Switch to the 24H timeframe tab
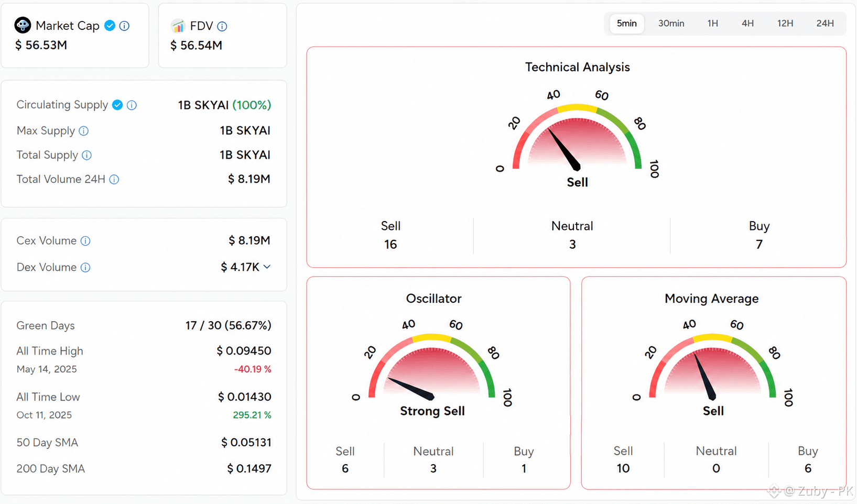Image resolution: width=857 pixels, height=504 pixels. (x=825, y=23)
